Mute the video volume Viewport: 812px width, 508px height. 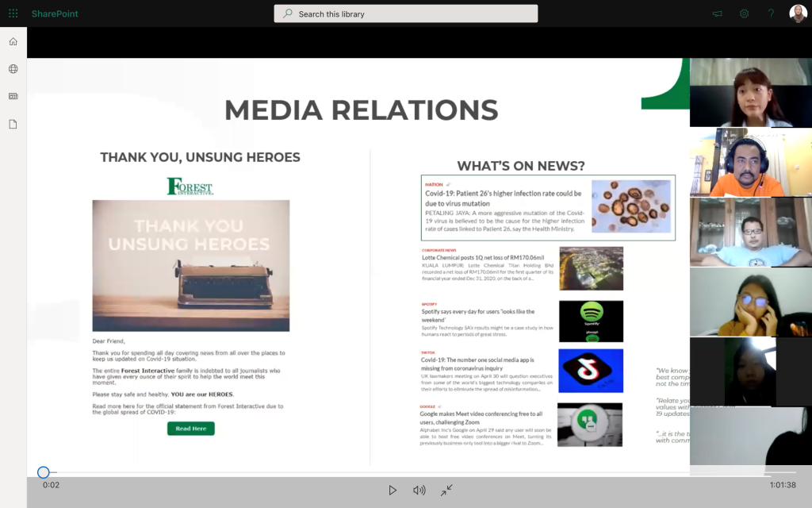[419, 491]
